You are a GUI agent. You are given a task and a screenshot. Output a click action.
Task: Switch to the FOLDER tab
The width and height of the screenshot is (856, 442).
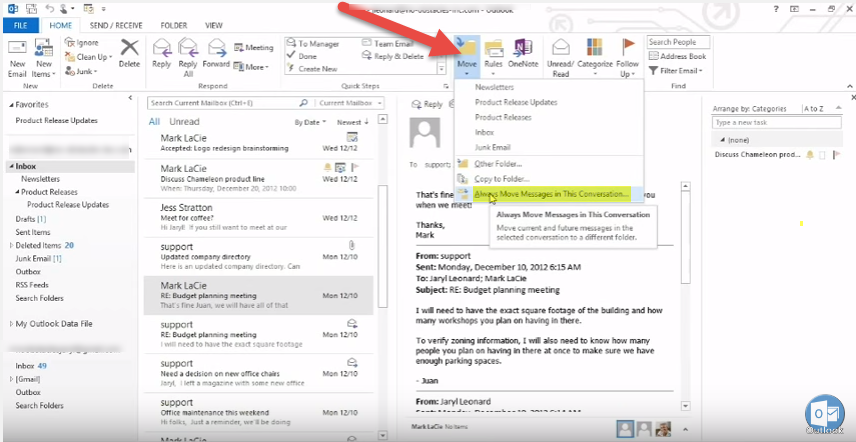tap(174, 25)
